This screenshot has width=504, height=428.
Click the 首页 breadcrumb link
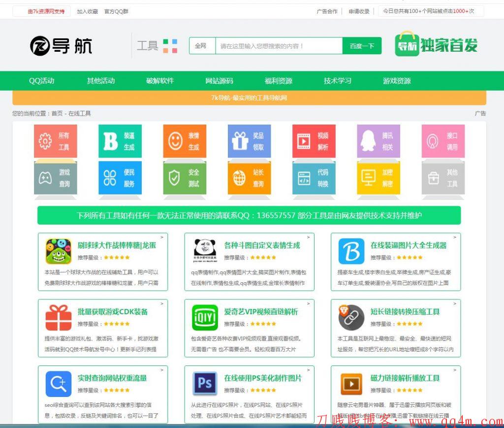[x=57, y=113]
